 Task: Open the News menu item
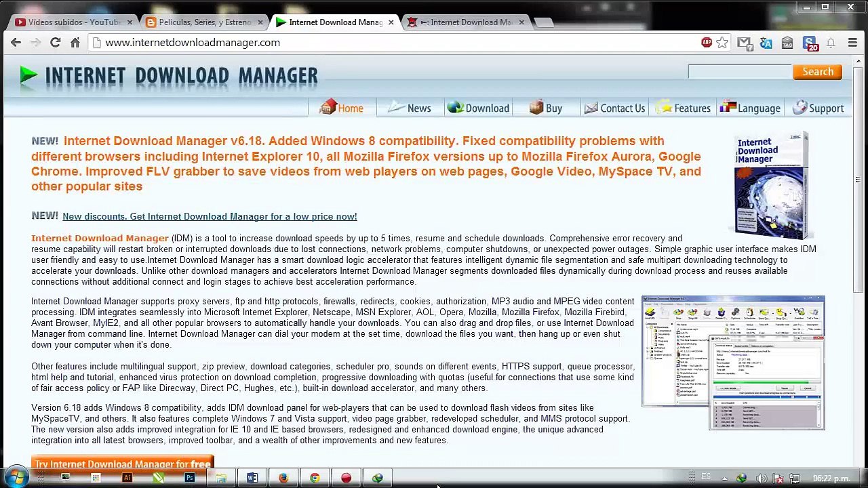pyautogui.click(x=410, y=108)
